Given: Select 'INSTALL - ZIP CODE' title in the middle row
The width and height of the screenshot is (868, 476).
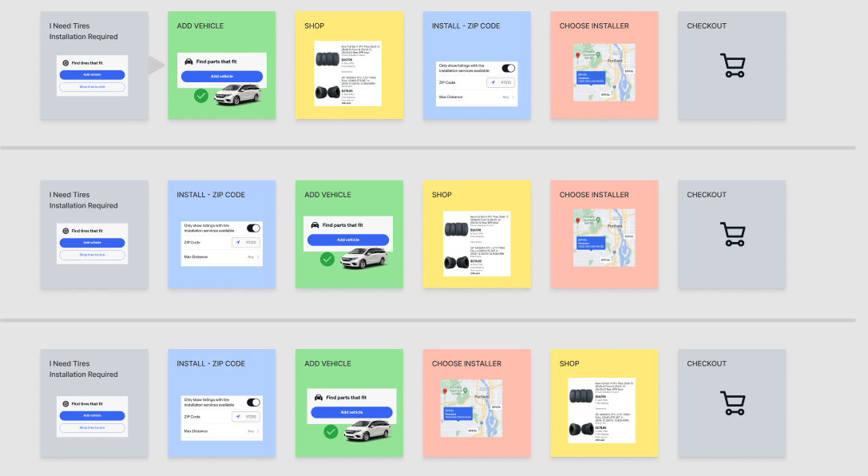Looking at the screenshot, I should point(211,195).
